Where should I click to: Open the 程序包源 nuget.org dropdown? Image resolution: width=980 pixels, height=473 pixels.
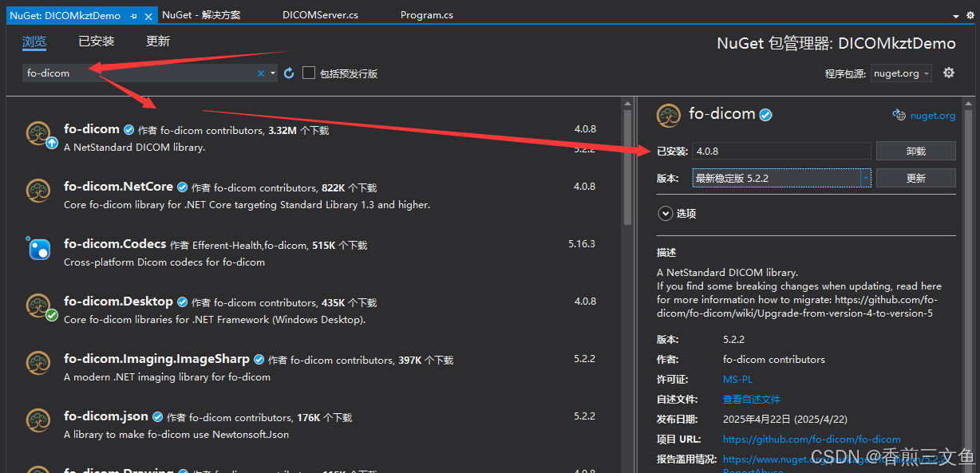tap(901, 73)
